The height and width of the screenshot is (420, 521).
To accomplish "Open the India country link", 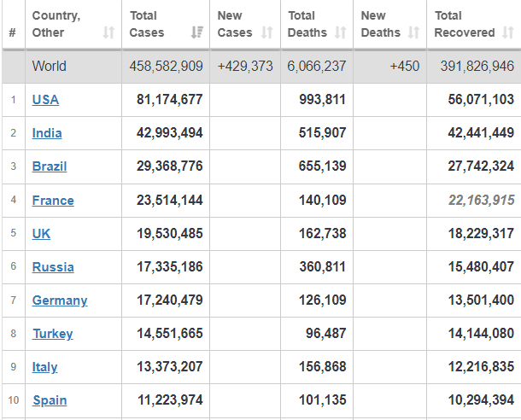I will (47, 133).
